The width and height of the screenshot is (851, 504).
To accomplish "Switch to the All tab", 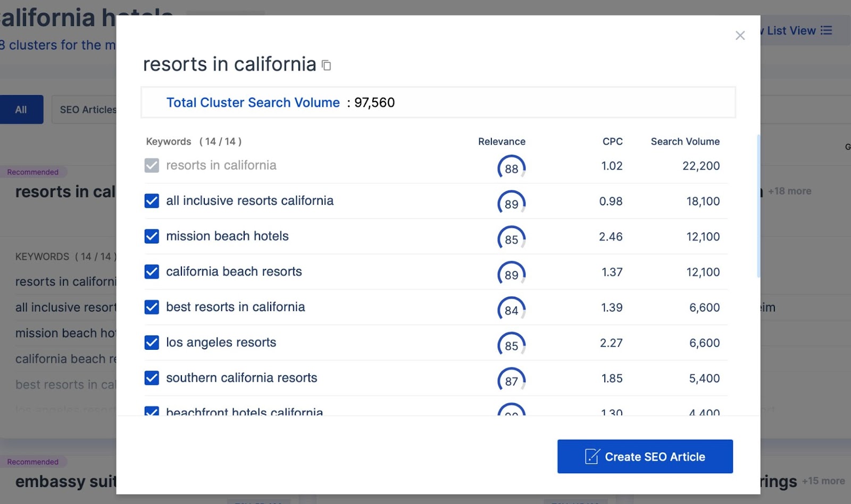I will tap(21, 110).
